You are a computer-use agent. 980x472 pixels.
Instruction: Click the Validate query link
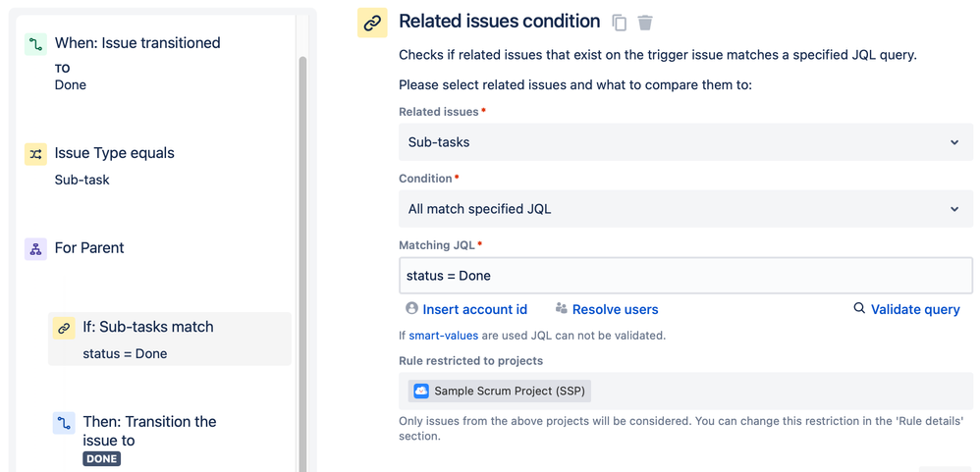914,309
